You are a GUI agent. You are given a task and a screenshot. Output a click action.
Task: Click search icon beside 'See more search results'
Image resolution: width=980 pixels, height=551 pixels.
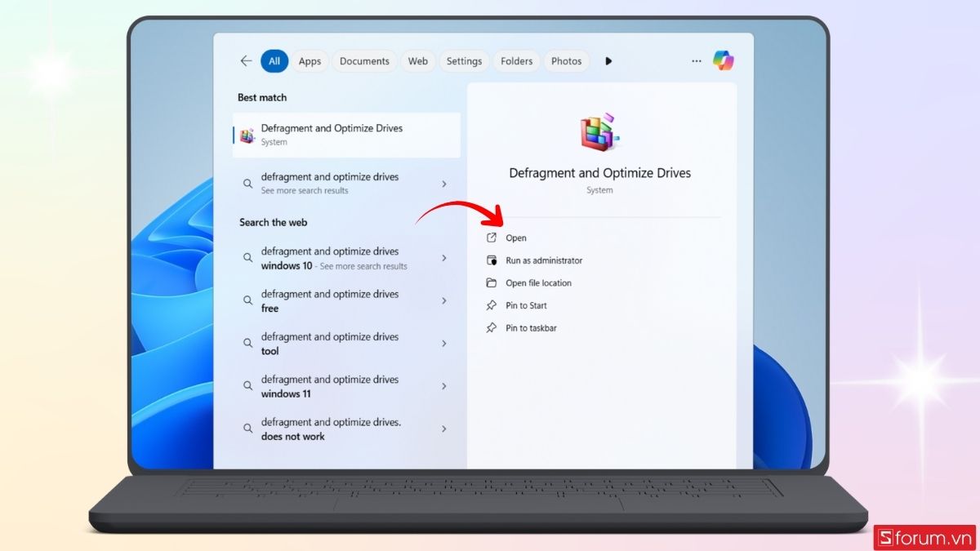(x=247, y=184)
